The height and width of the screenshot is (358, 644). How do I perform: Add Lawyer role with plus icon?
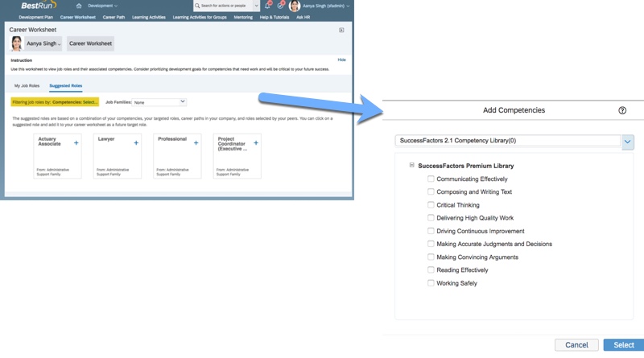coord(136,143)
